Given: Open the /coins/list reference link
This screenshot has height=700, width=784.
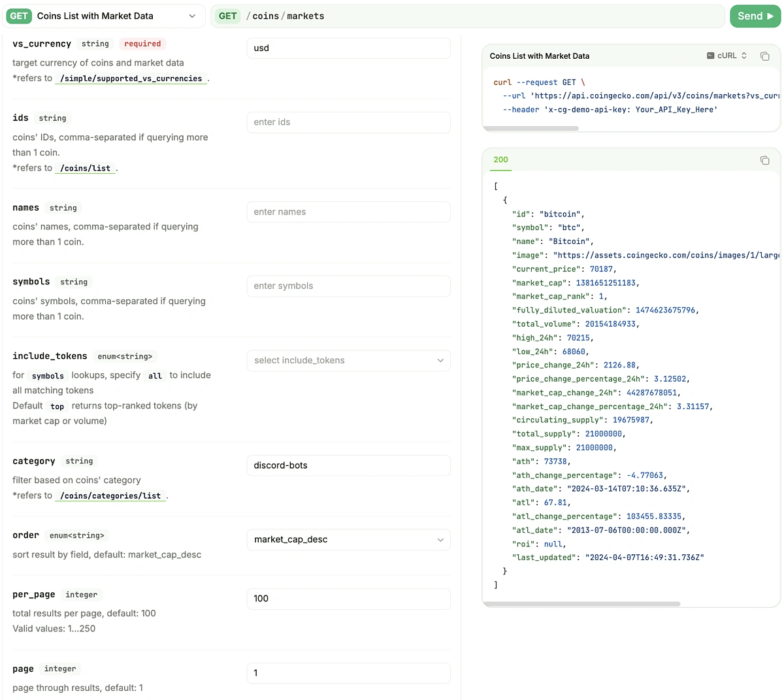Looking at the screenshot, I should click(86, 168).
